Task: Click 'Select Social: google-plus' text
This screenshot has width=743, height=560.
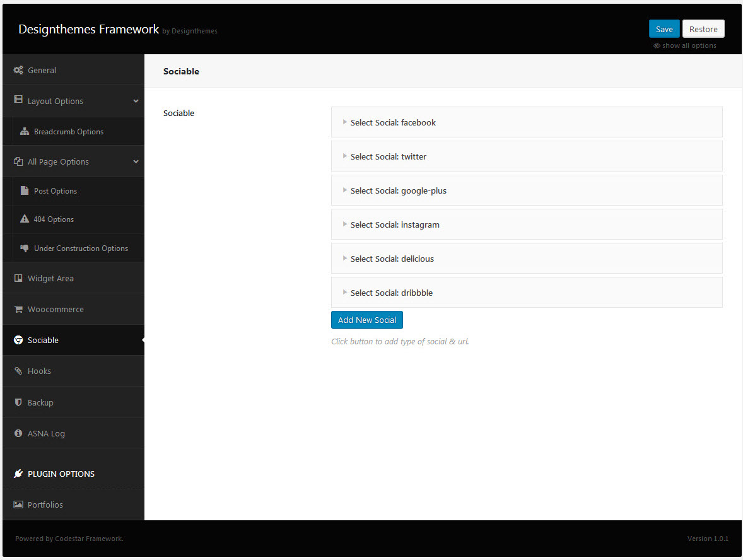Action: (x=398, y=191)
